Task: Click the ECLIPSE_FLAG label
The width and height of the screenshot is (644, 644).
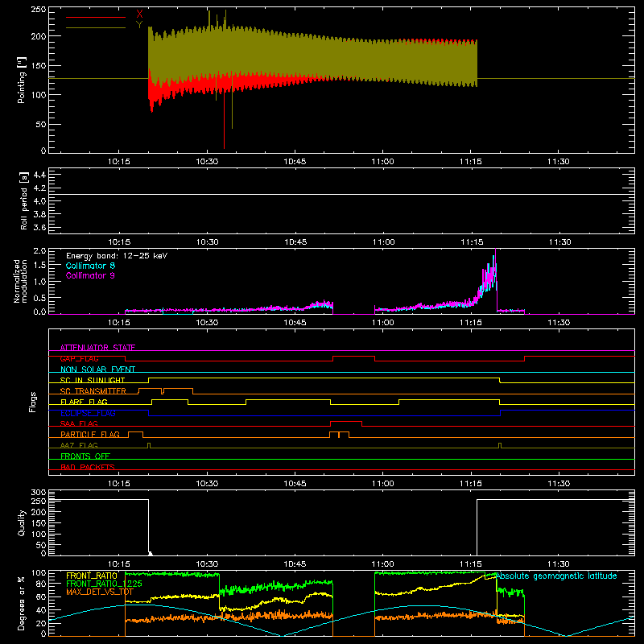Action: pos(88,413)
